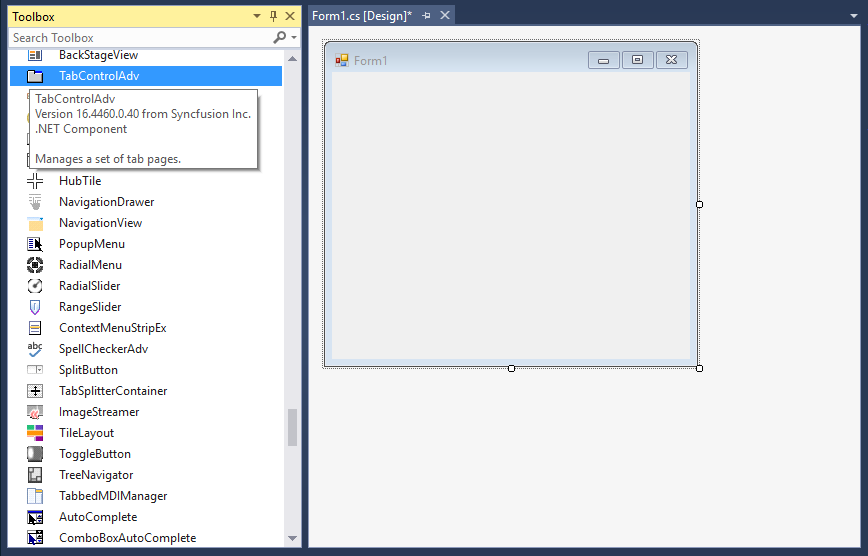Choose the ContextMenuStripEx label
Viewport: 868px width, 556px height.
(113, 328)
